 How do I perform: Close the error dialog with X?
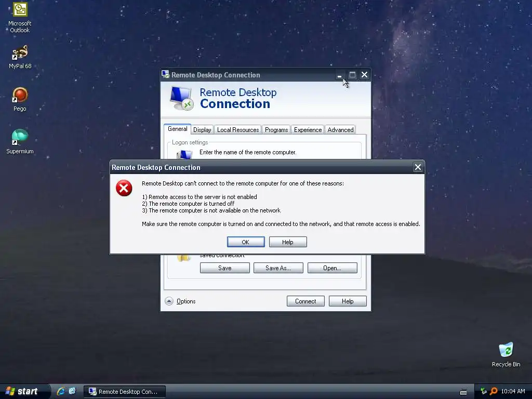click(x=418, y=167)
